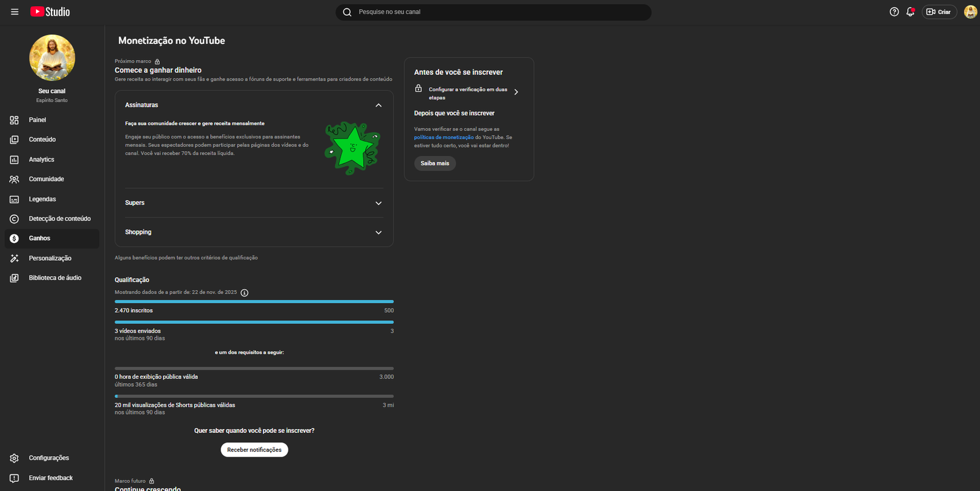The height and width of the screenshot is (491, 980).
Task: Expand the Supers section
Action: tap(379, 203)
